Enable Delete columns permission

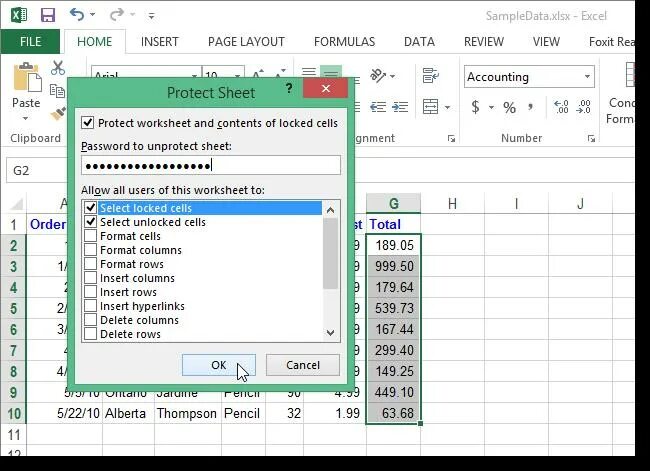pos(90,320)
